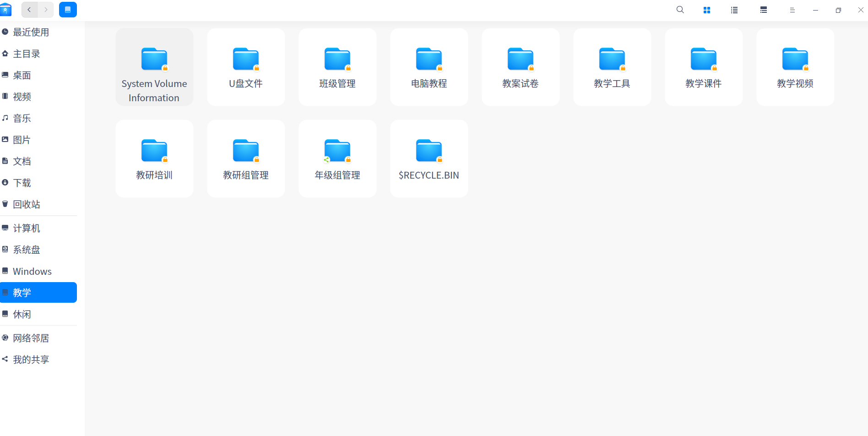
Task: Open 最近使用 in the sidebar
Action: click(x=38, y=32)
